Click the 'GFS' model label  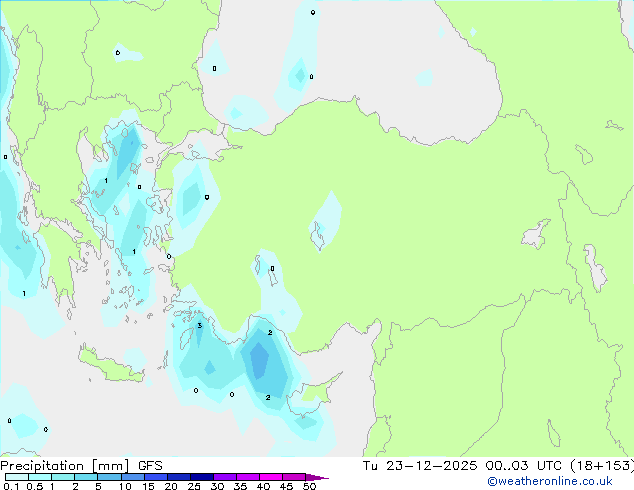click(x=150, y=466)
